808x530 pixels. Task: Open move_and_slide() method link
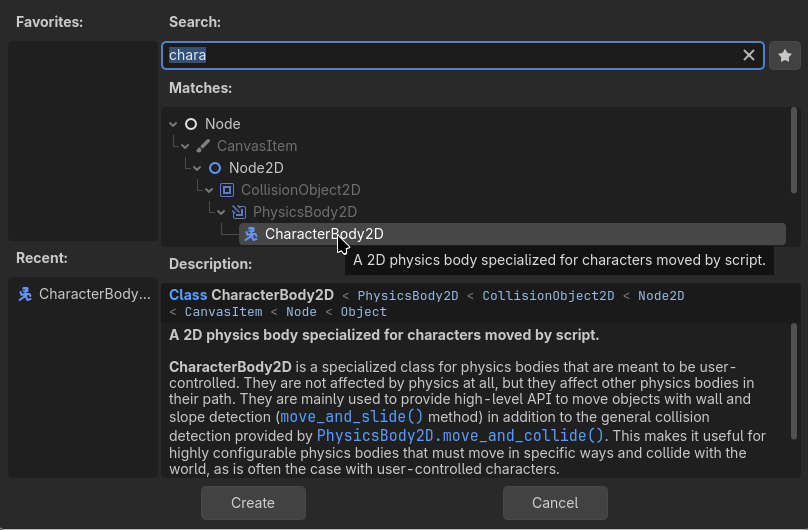click(x=351, y=416)
